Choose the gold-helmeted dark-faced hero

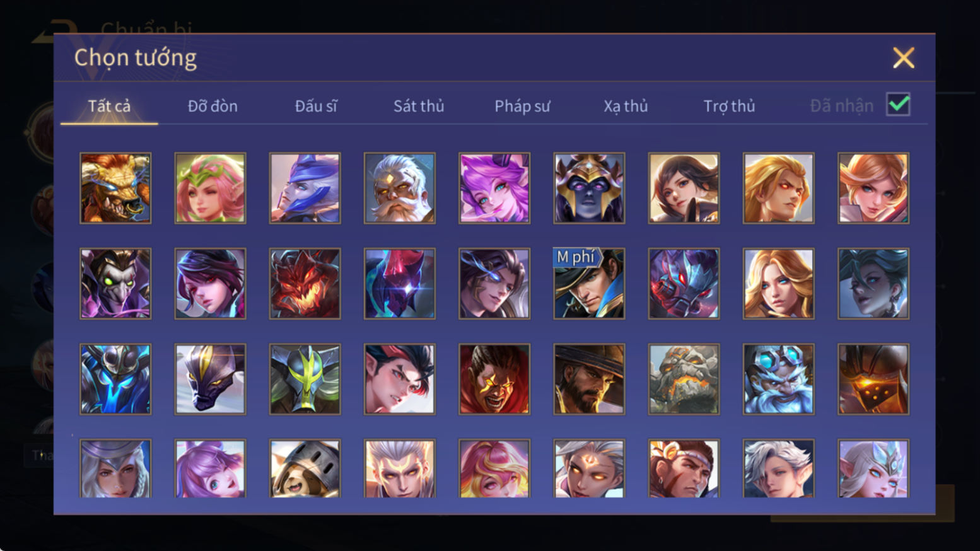tap(589, 188)
